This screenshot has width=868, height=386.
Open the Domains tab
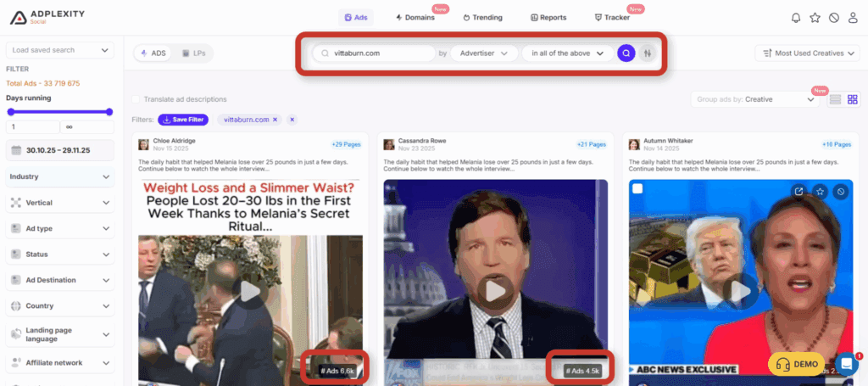pyautogui.click(x=415, y=17)
